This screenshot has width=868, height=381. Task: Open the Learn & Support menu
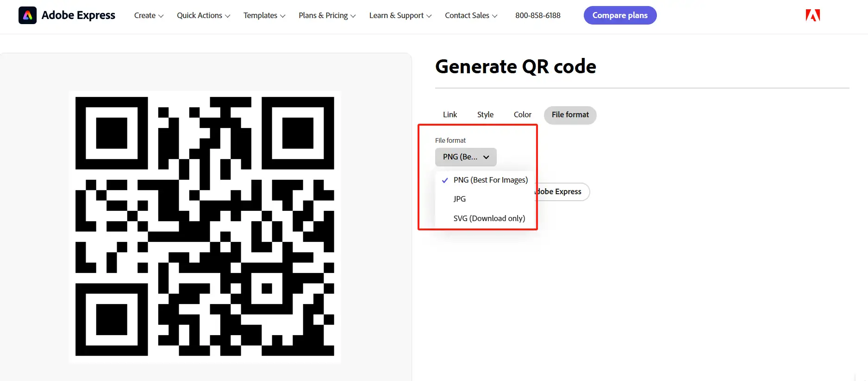400,15
